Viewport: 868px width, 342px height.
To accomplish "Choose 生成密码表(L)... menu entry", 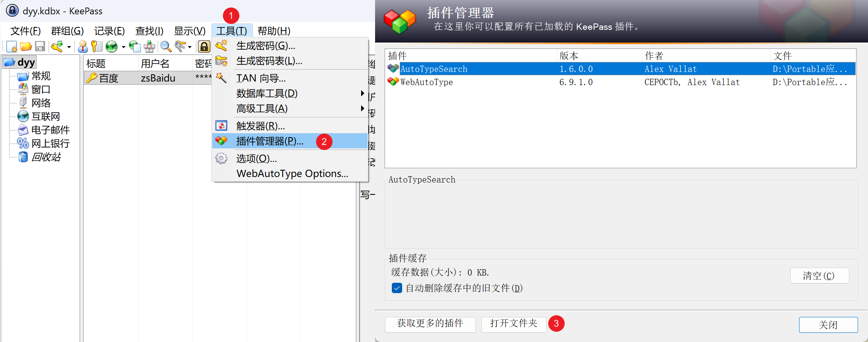I will pyautogui.click(x=290, y=61).
